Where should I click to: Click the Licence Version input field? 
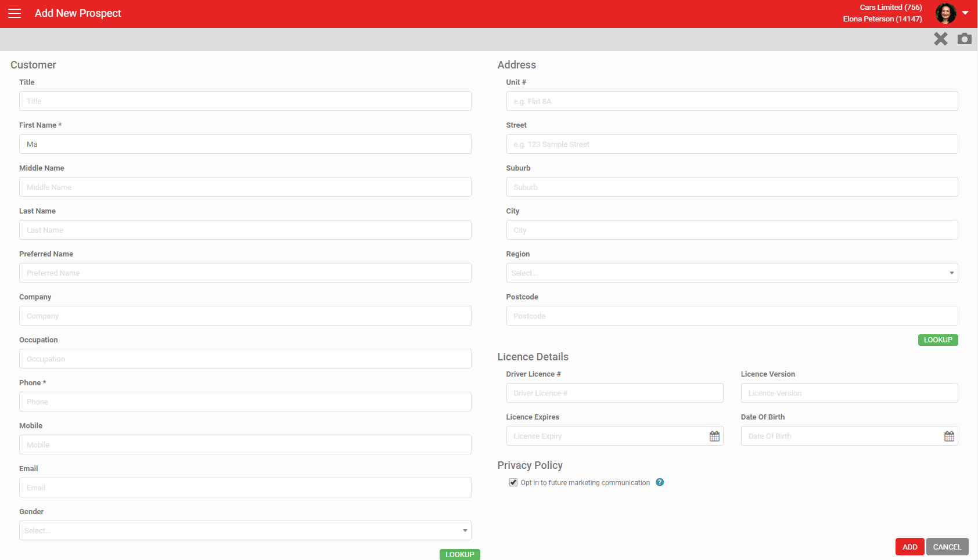849,393
